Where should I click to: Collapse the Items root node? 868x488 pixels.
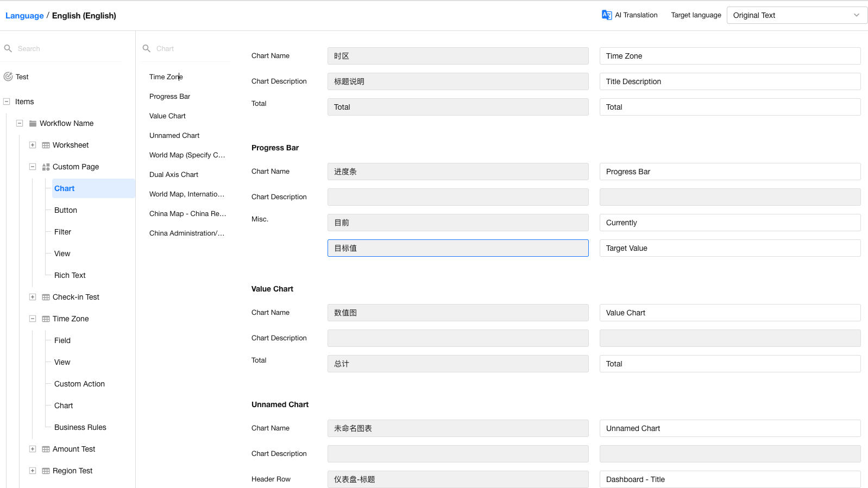pos(7,102)
